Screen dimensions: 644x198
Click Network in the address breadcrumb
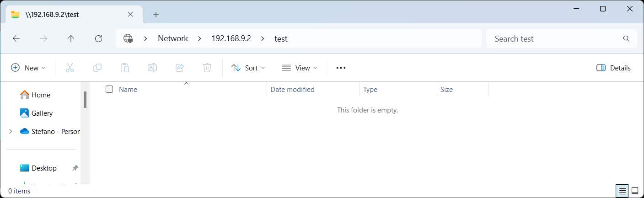tap(173, 39)
